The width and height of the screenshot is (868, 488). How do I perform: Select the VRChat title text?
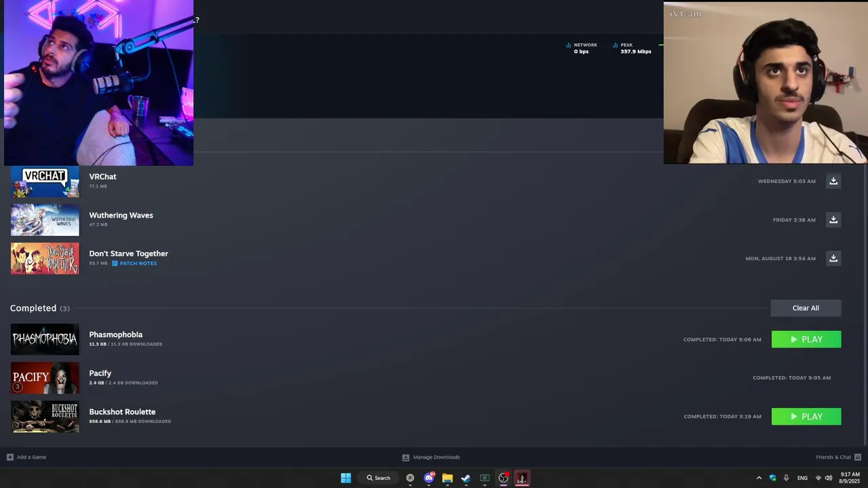coord(102,176)
